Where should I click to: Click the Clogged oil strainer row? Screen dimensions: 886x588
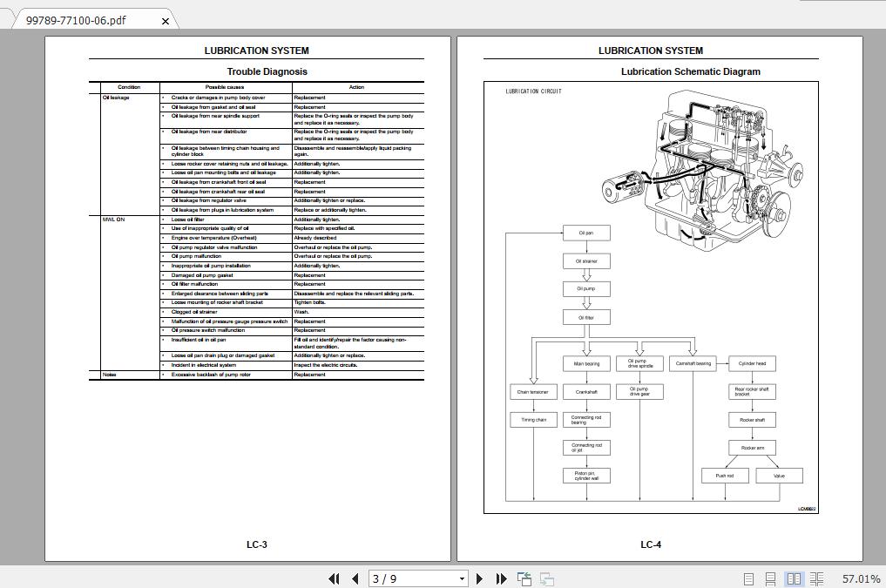(x=292, y=312)
